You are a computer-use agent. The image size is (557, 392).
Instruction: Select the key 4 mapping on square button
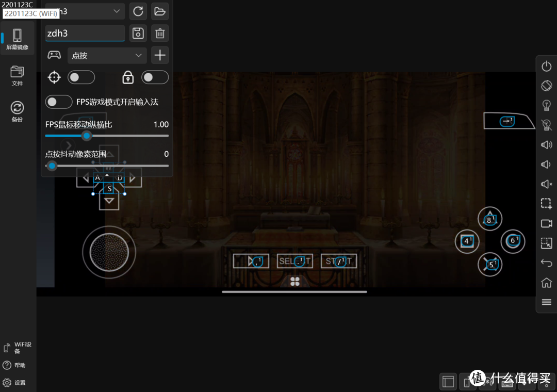(467, 241)
